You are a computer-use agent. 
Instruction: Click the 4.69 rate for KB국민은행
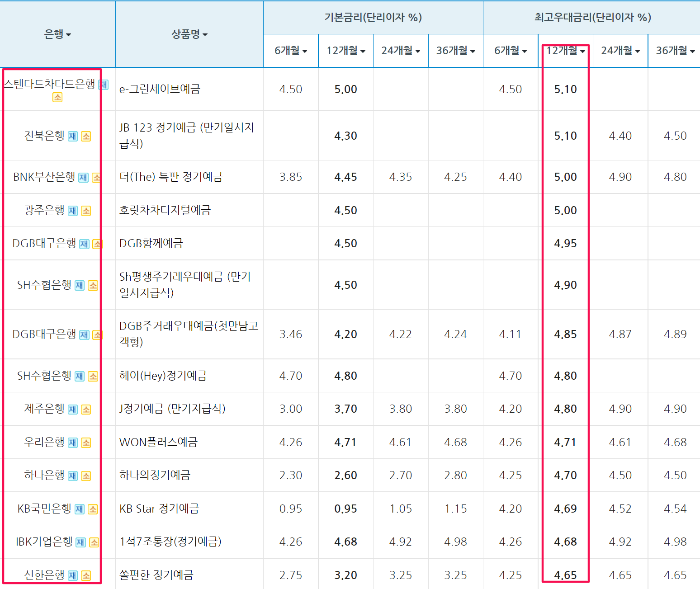point(566,509)
